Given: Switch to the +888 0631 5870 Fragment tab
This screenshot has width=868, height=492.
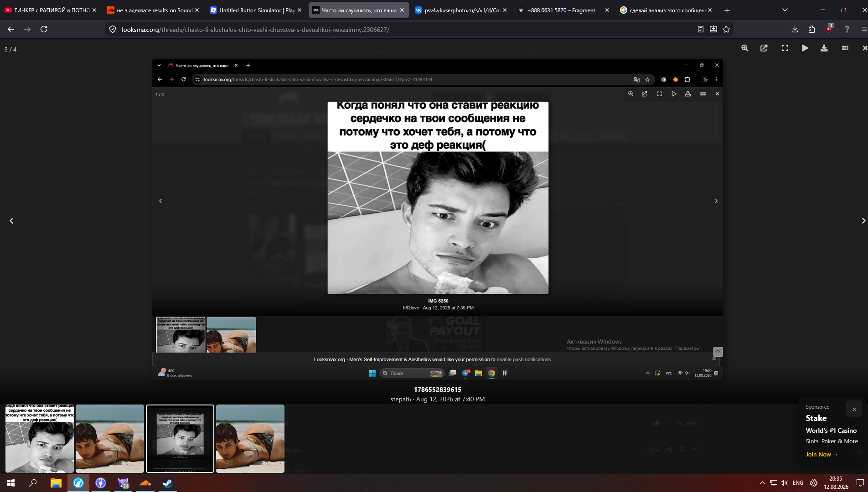Looking at the screenshot, I should [561, 10].
